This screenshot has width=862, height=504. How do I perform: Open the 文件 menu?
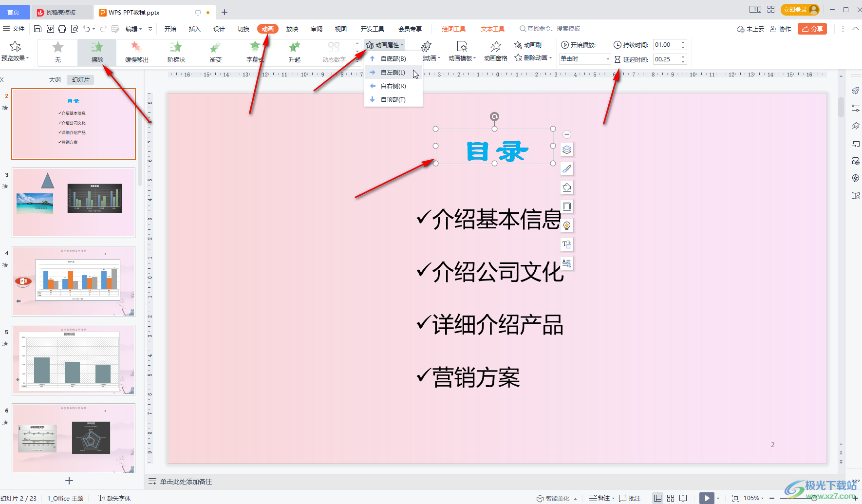(14, 29)
